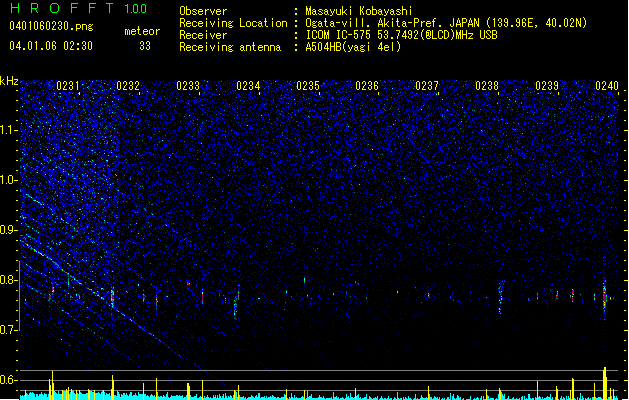Click the 0.9 kHz axis label

click(x=9, y=230)
